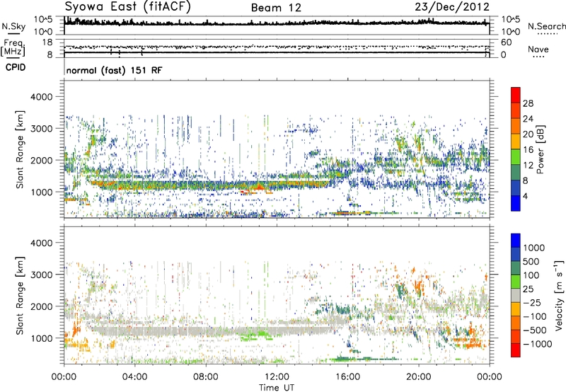Viewport: 566px width, 392px height.
Task: Select the "N.Sky" legend label
Action: [13, 26]
